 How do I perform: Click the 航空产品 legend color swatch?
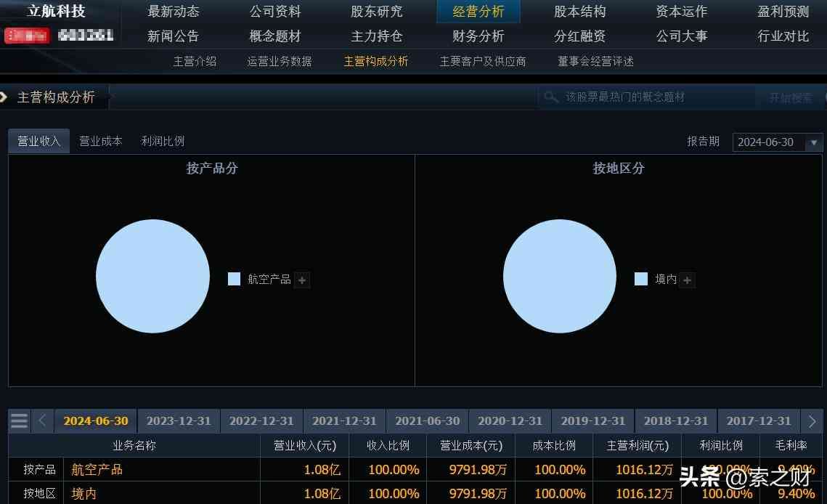[234, 279]
